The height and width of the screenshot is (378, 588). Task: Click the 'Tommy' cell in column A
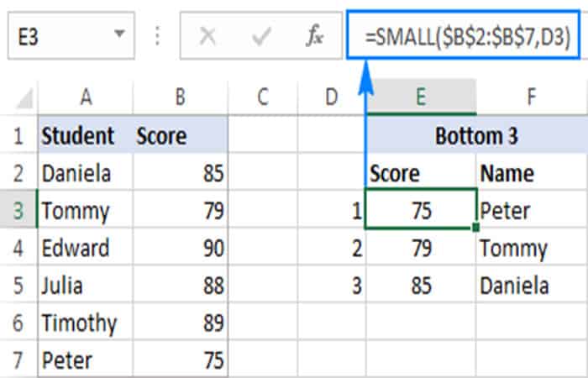[86, 209]
